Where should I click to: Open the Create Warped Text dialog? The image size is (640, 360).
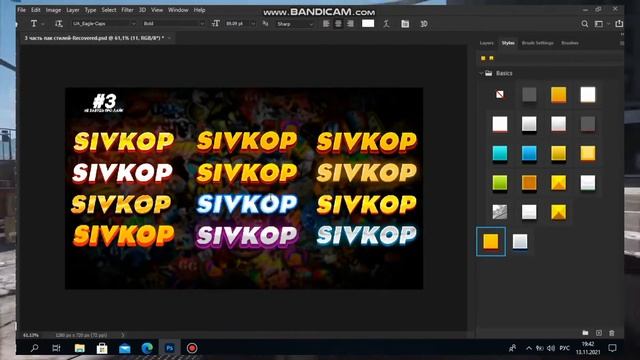click(x=386, y=24)
